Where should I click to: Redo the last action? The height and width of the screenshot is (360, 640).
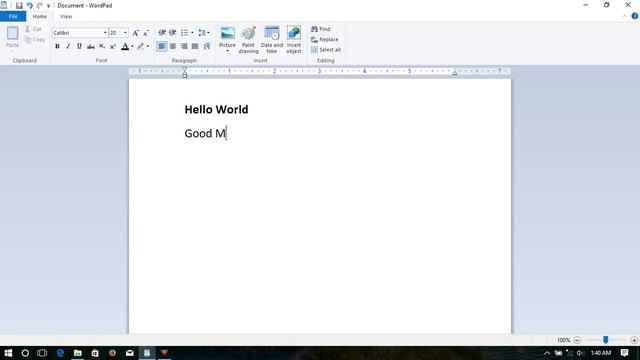click(40, 5)
